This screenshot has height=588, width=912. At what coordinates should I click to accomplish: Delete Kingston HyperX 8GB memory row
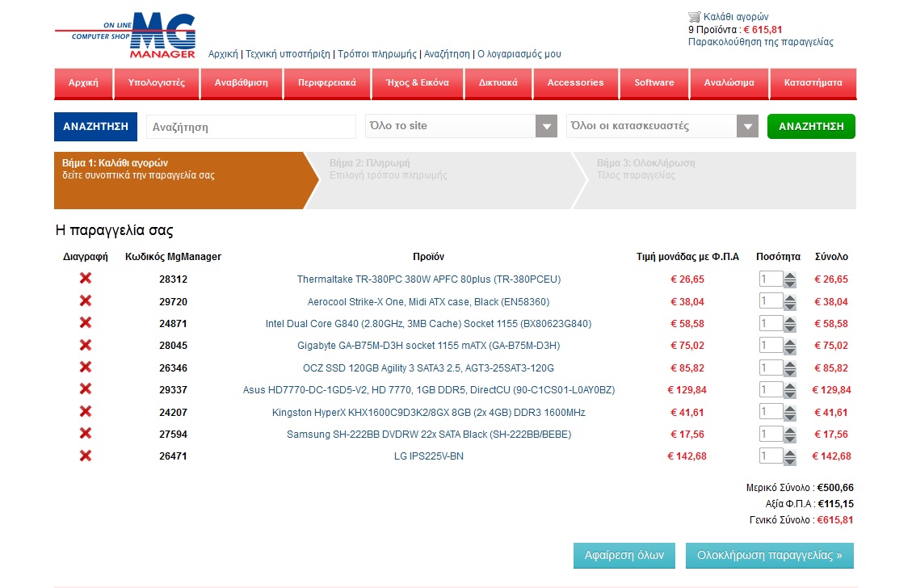point(86,411)
